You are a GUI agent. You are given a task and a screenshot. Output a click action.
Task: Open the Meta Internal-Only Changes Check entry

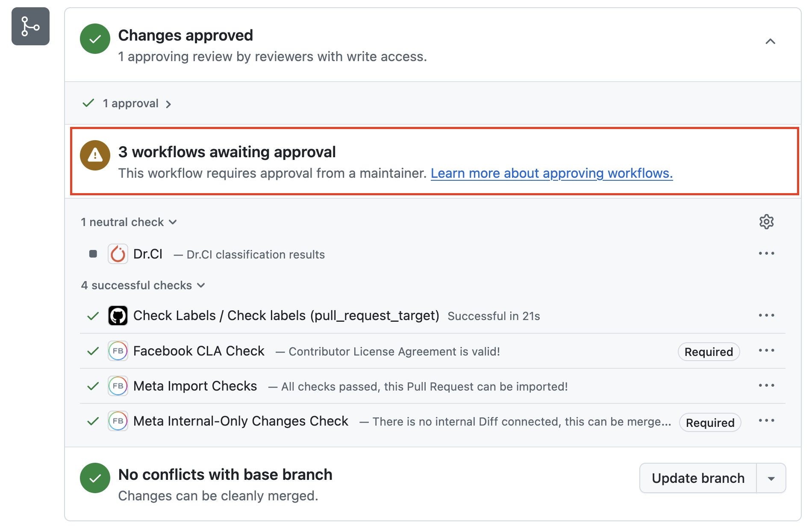coord(241,421)
